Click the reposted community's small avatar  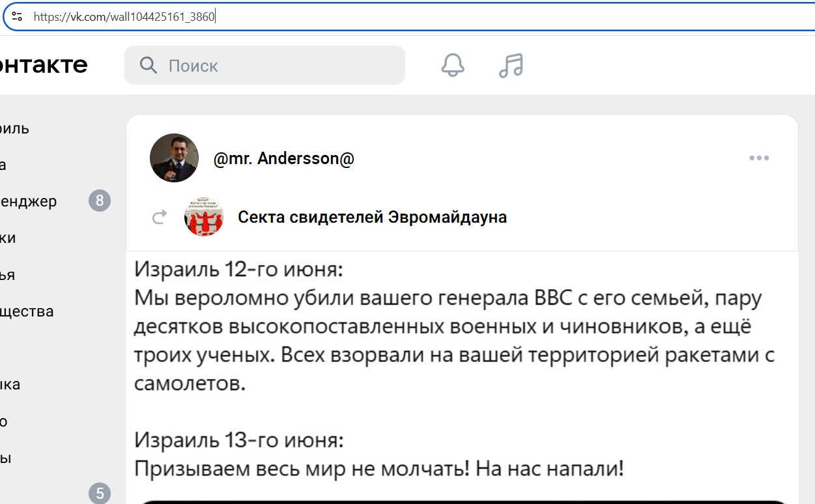tap(204, 217)
